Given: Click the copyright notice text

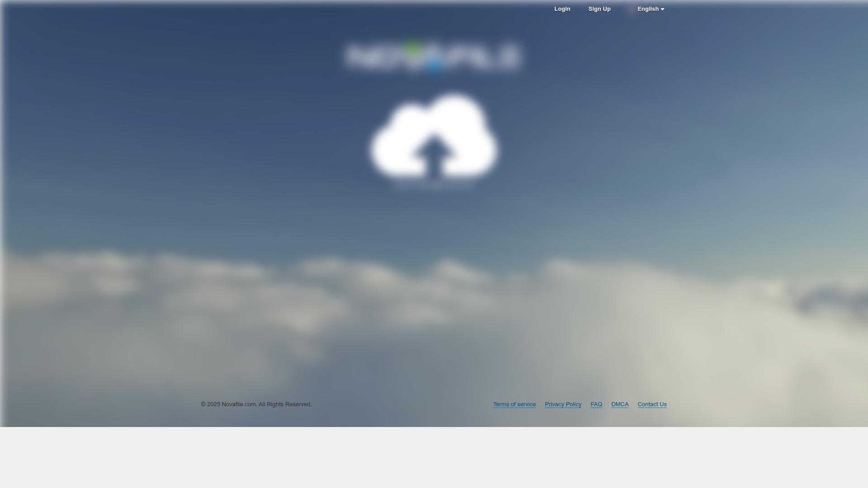Looking at the screenshot, I should (256, 404).
